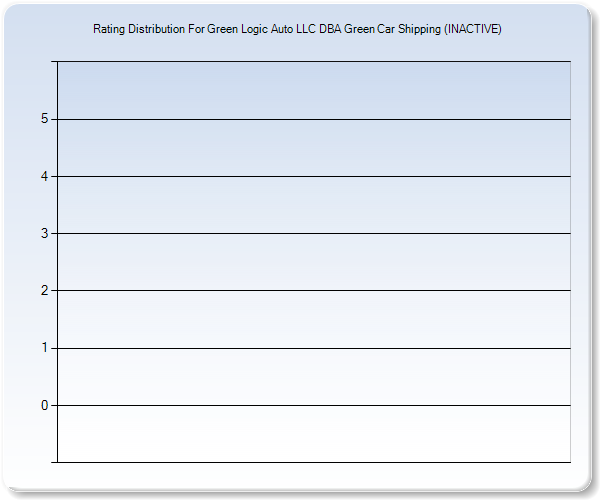This screenshot has width=600, height=500.
Task: Click the horizontal gridline at value 1
Action: click(314, 348)
